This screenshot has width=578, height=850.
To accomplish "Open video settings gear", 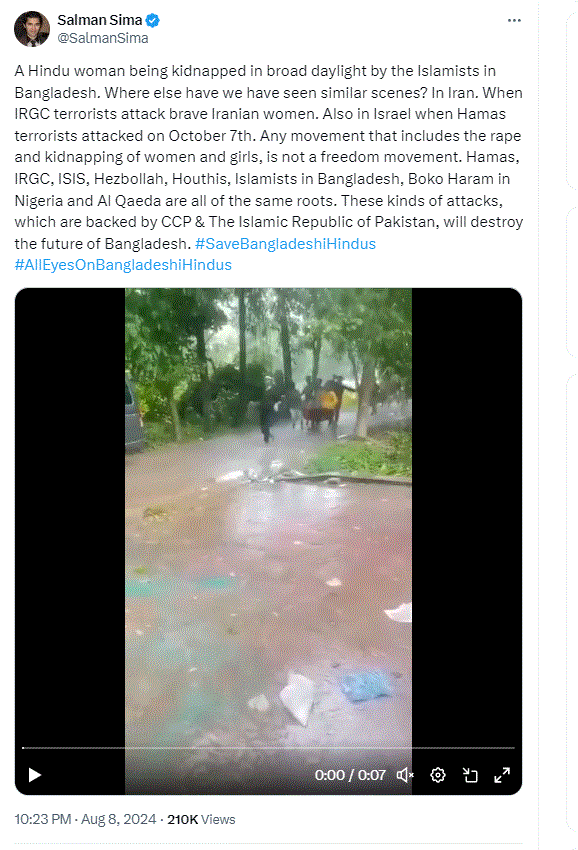I will [438, 775].
